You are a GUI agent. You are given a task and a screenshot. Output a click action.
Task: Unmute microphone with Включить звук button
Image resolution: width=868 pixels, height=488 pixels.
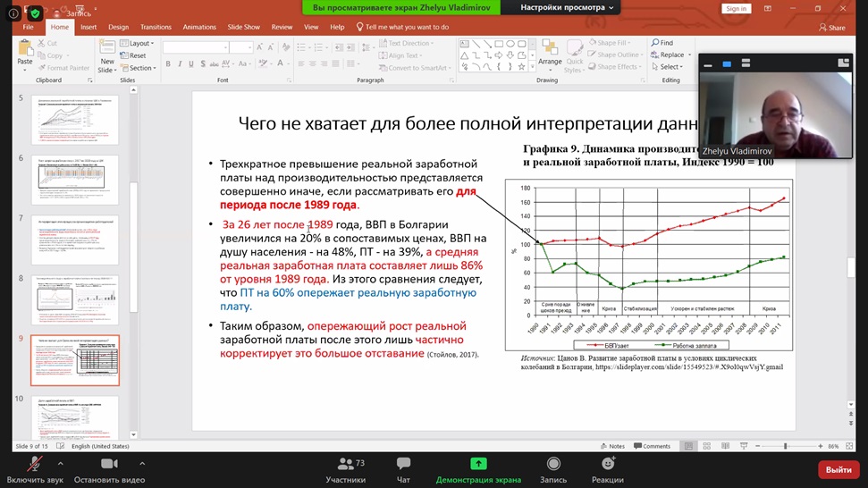[x=34, y=464]
